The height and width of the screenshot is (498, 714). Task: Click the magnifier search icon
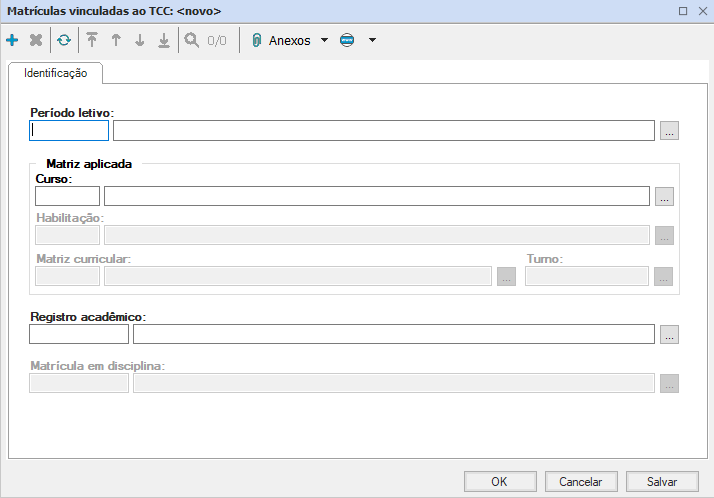[x=192, y=41]
